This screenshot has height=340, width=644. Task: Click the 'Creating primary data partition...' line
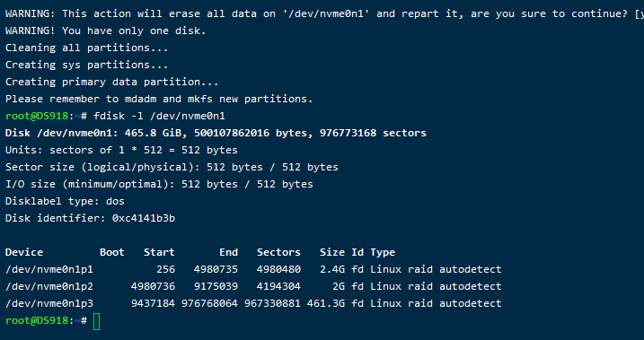point(111,82)
